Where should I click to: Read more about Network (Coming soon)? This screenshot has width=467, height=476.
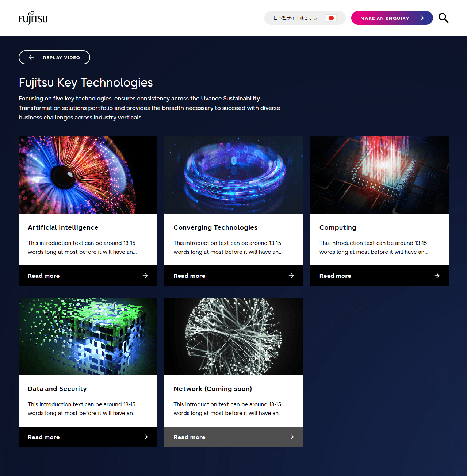(x=234, y=437)
